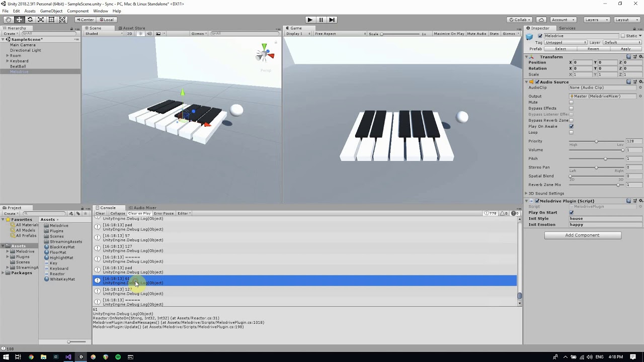
Task: Toggle Maximize On Play in Game view
Action: (449, 34)
